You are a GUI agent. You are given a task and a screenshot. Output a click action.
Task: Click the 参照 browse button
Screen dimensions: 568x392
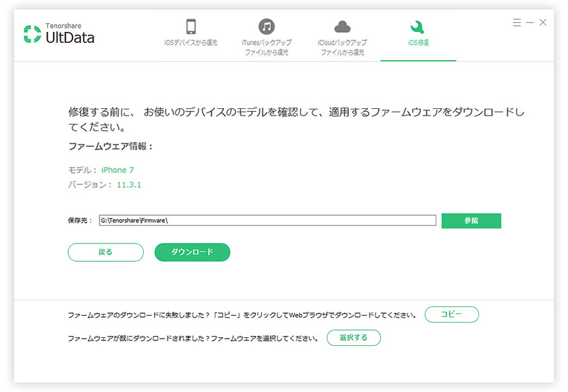pyautogui.click(x=471, y=221)
